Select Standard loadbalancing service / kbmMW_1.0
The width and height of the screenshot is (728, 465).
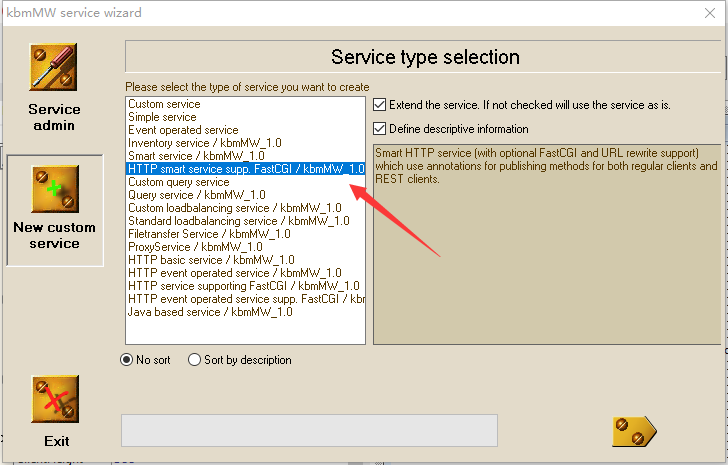245,221
